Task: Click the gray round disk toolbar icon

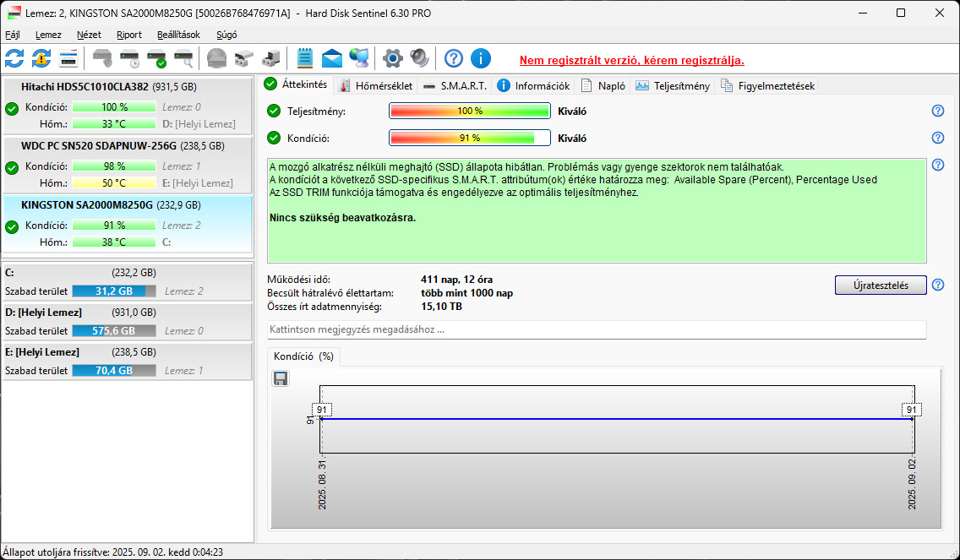Action: click(x=216, y=58)
